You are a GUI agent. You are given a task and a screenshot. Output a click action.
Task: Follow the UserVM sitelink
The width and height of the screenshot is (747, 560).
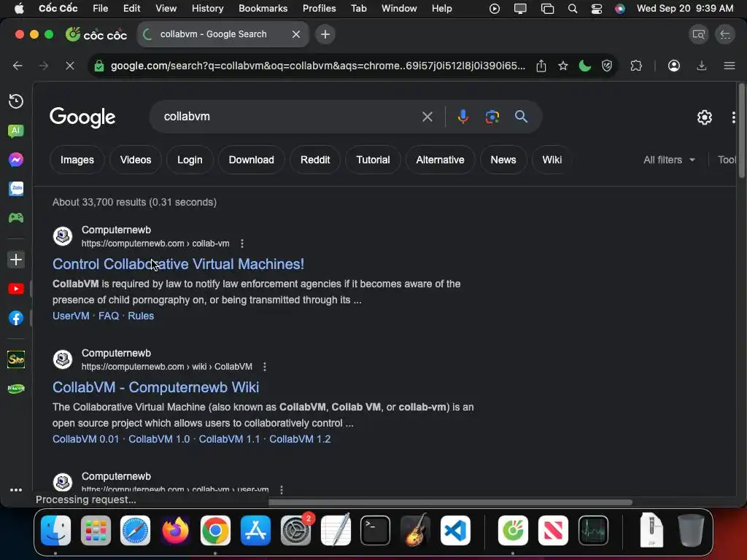click(x=71, y=316)
